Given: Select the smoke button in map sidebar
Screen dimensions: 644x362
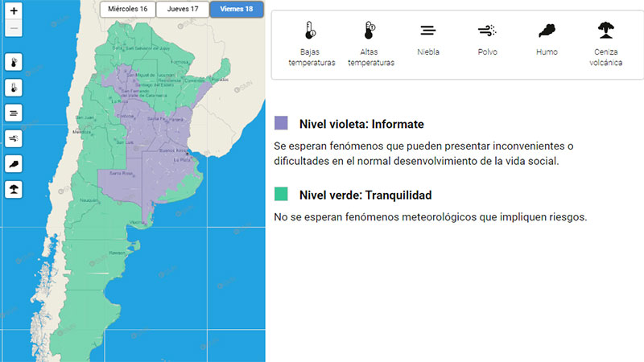Looking at the screenshot, I should [x=14, y=164].
